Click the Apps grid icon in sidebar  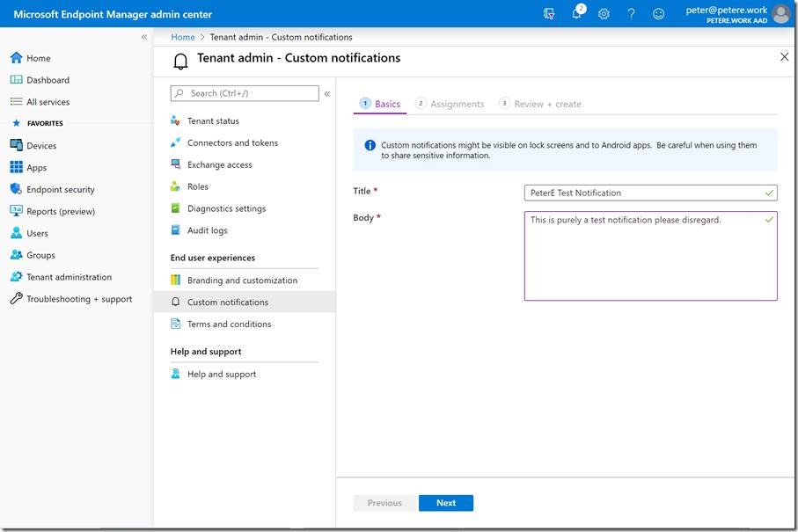point(16,167)
